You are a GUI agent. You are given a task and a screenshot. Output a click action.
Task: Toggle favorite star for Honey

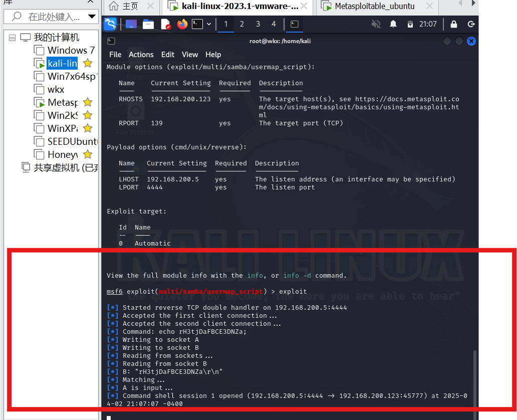tap(87, 154)
